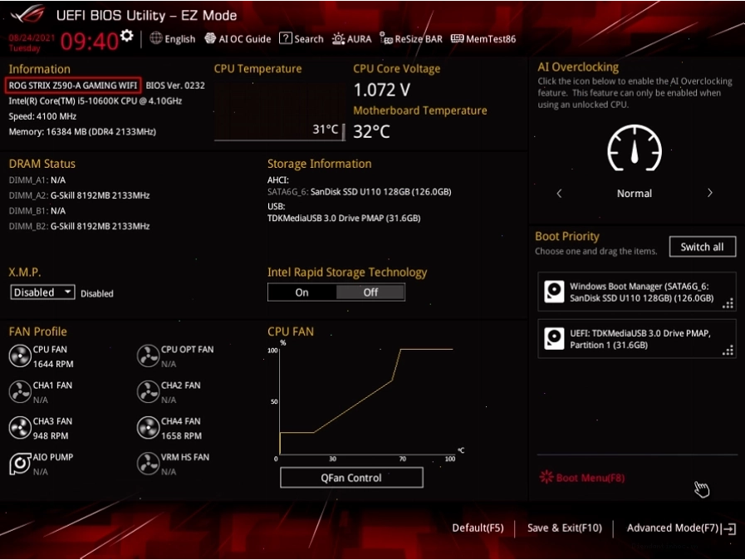
Task: Click ROG STRIX Z590-A GAMING WIFI text
Action: pyautogui.click(x=73, y=85)
